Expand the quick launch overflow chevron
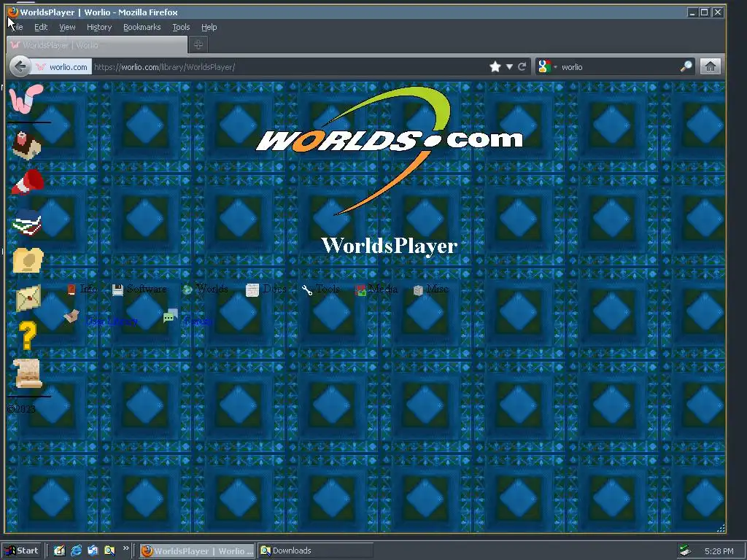This screenshot has width=747, height=560. (125, 548)
